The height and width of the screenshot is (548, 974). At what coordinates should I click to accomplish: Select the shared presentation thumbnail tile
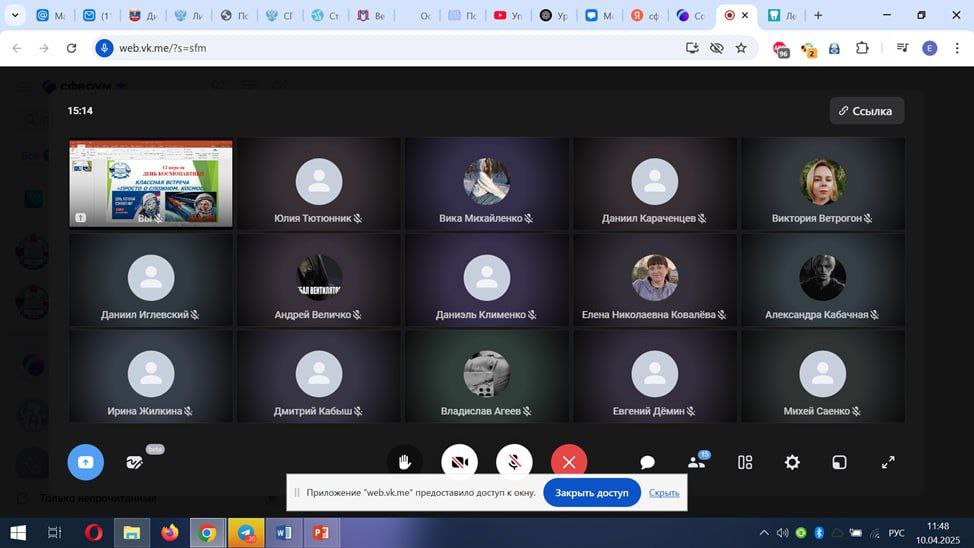(151, 184)
